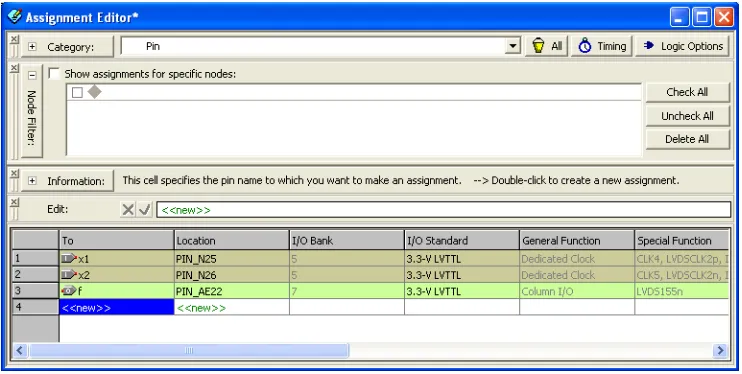Click the scroll right arrow
This screenshot has height=374, width=742.
[720, 350]
